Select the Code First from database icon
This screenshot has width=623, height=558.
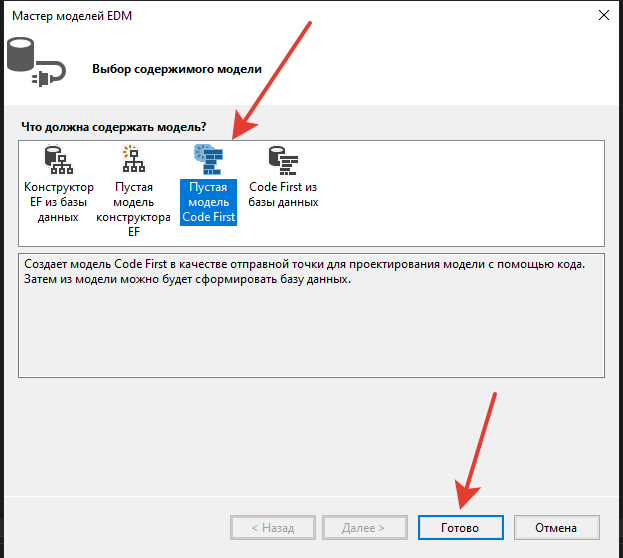tap(283, 160)
